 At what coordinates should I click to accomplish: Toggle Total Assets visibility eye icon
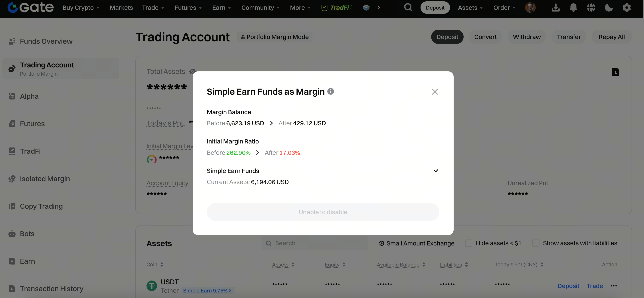coord(192,71)
